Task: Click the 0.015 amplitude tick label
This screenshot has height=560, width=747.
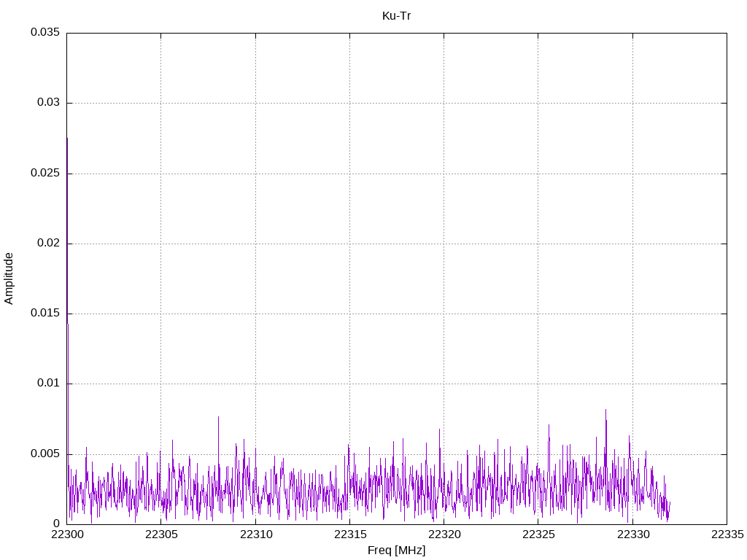Action: pos(44,314)
